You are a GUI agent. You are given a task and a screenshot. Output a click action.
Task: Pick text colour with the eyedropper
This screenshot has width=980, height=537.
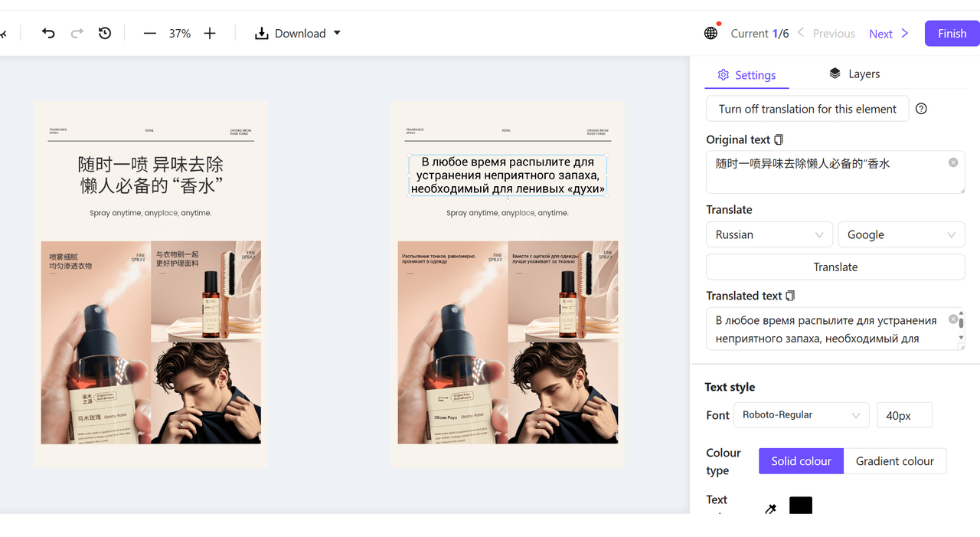tap(771, 509)
